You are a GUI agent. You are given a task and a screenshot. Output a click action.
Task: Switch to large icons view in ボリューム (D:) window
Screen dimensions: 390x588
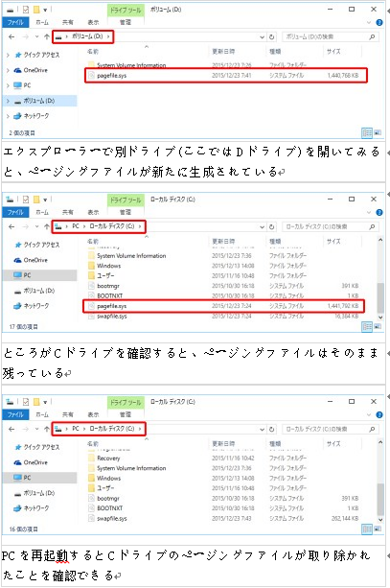point(378,132)
